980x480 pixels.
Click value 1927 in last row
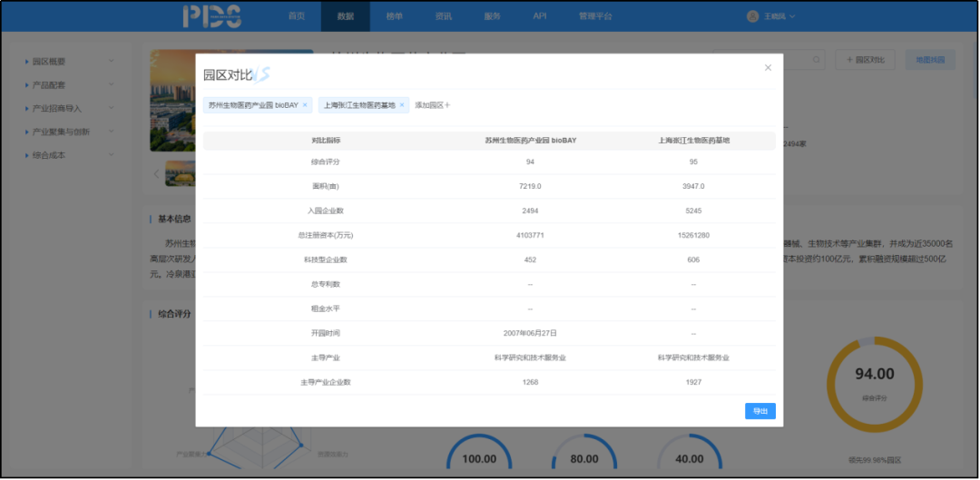click(x=694, y=383)
